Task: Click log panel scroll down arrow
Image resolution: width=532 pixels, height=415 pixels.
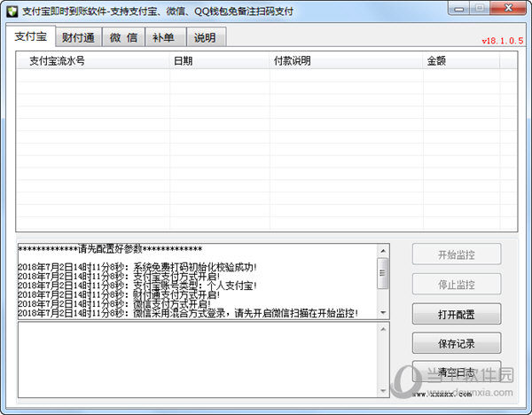Action: (383, 312)
